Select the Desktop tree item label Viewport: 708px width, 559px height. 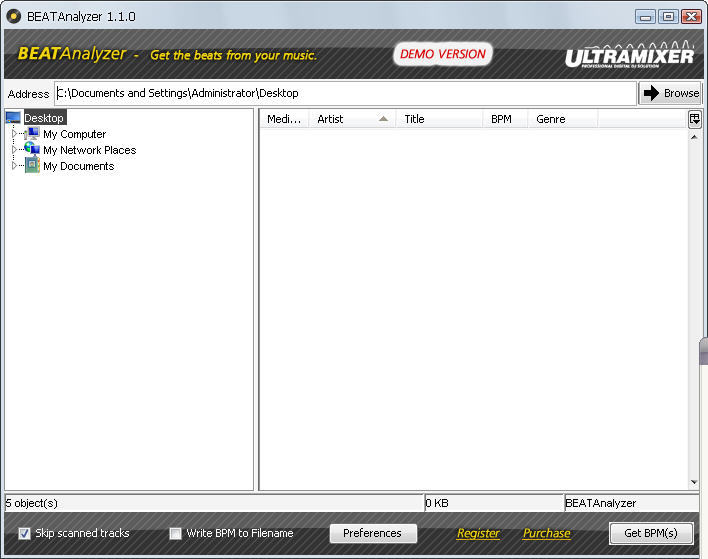[44, 118]
